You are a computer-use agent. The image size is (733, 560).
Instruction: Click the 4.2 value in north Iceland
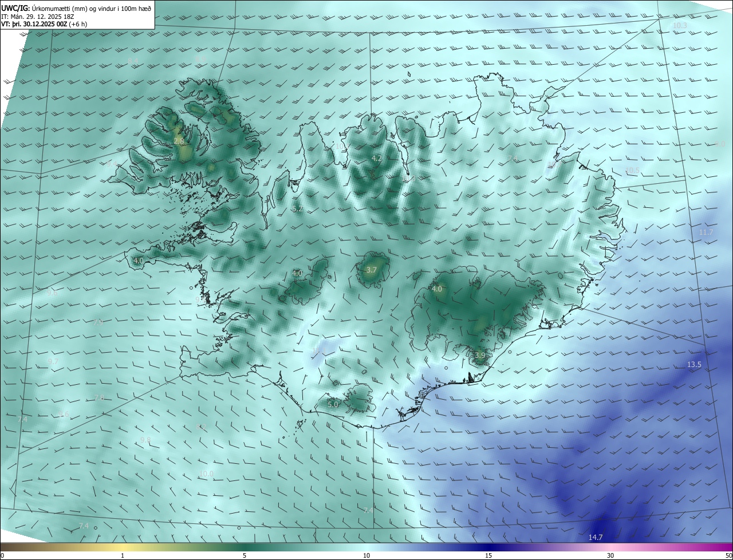coord(376,158)
